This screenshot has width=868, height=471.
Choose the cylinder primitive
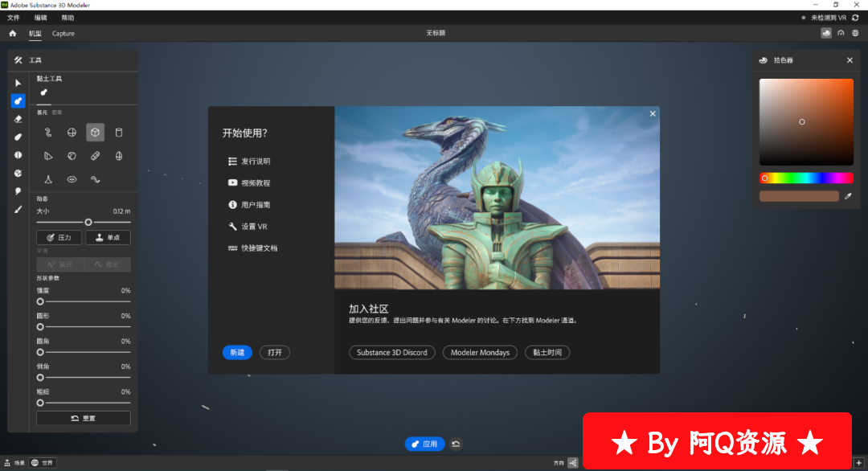[x=118, y=133]
